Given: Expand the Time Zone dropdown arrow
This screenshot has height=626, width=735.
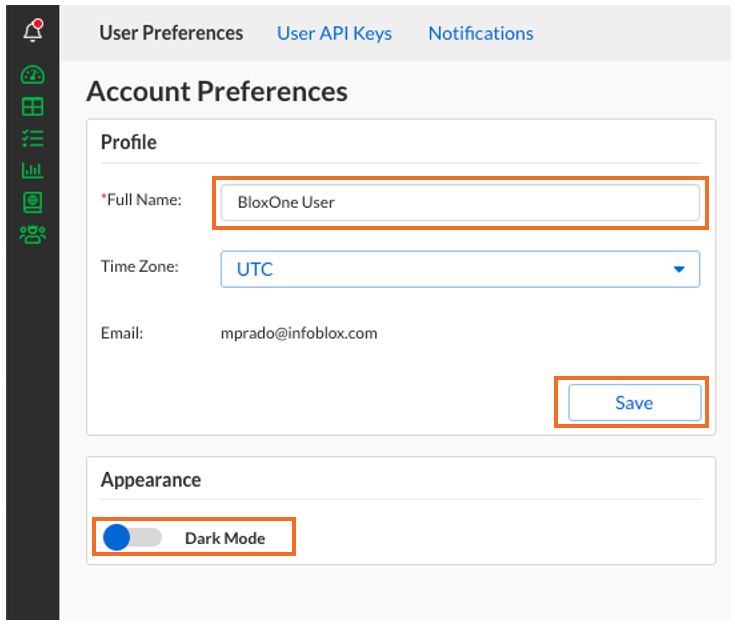Looking at the screenshot, I should click(679, 269).
